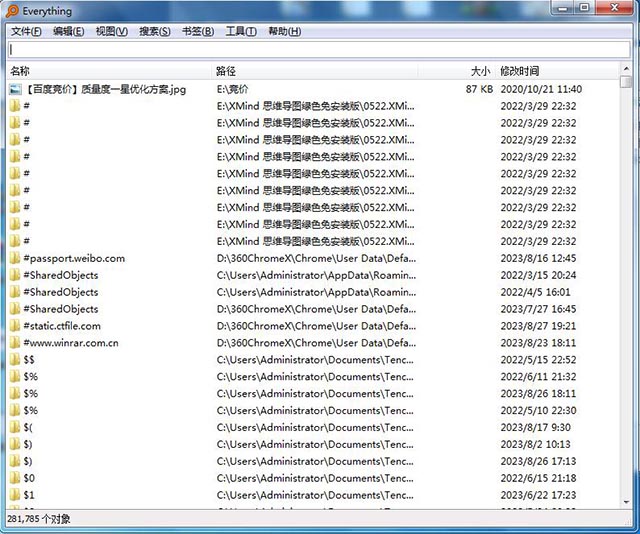Click folder icon of $% modified 2023/8/26
The height and width of the screenshot is (534, 640).
[x=15, y=393]
